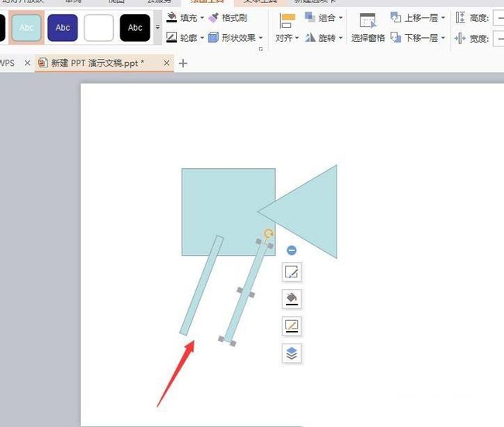Click the floating layers stack icon
Screen dimensions: 504x427
(x=292, y=353)
